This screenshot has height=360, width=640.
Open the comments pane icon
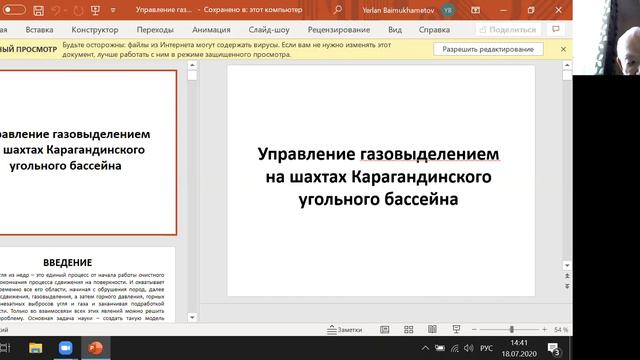556,29
